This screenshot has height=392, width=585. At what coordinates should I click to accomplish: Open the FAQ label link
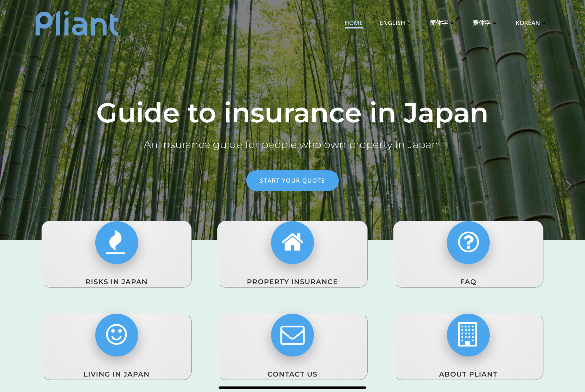click(468, 282)
